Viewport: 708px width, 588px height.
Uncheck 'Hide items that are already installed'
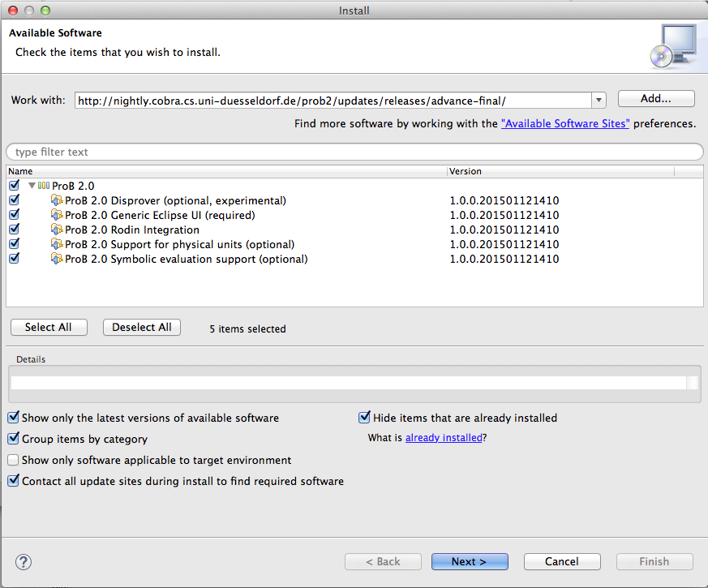(365, 418)
